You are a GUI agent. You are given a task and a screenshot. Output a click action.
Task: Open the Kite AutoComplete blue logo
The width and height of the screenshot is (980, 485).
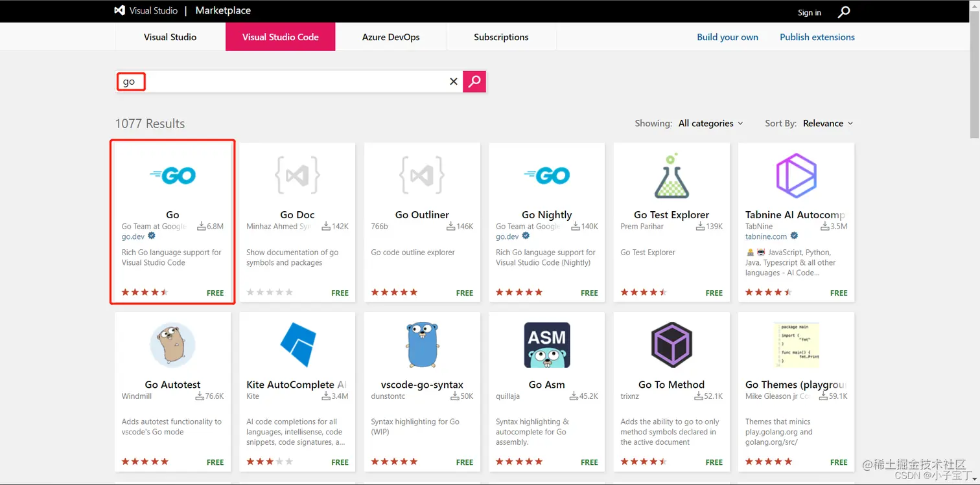tap(297, 345)
